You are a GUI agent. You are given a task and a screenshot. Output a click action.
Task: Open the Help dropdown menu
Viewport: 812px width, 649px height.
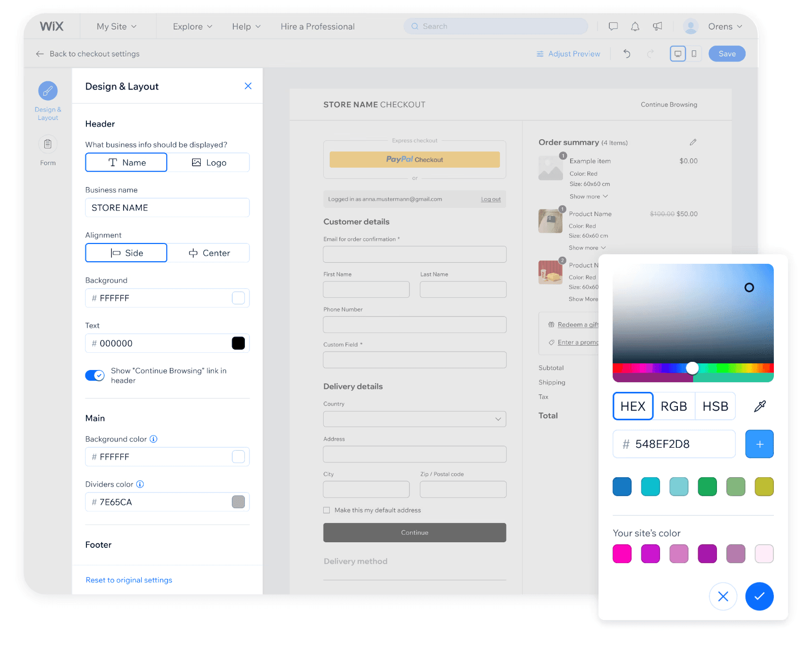coord(246,26)
